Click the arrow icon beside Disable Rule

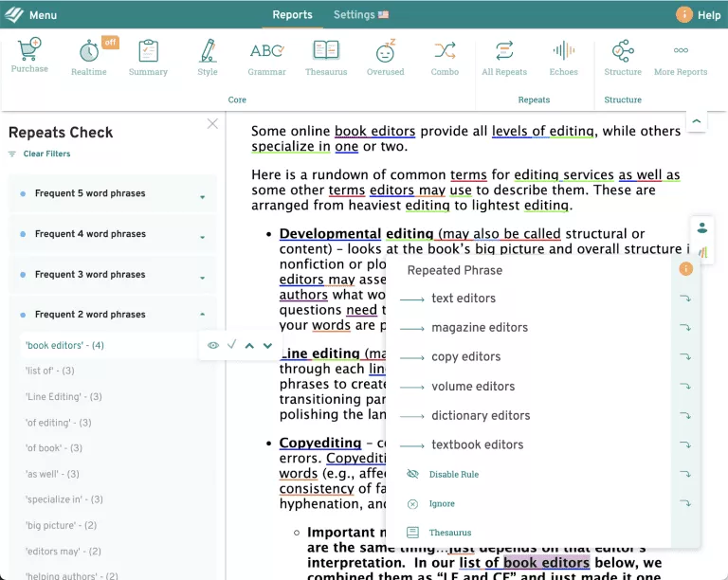click(685, 474)
